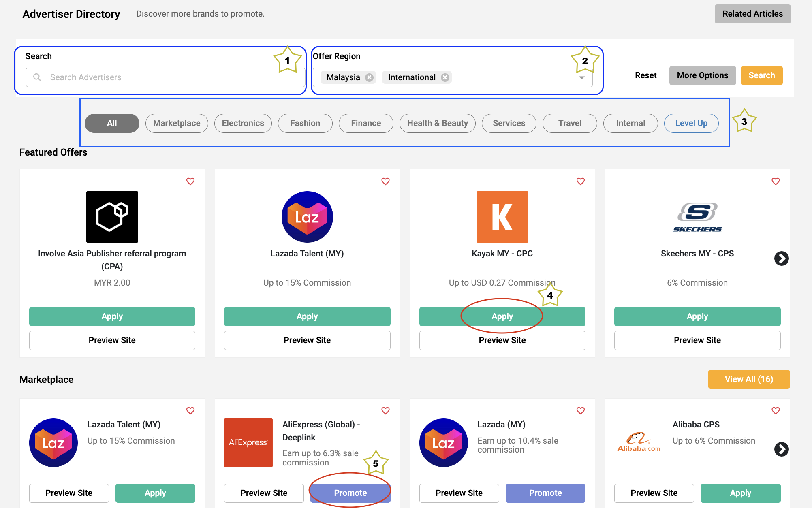Open Related Articles
The height and width of the screenshot is (508, 812).
point(752,14)
